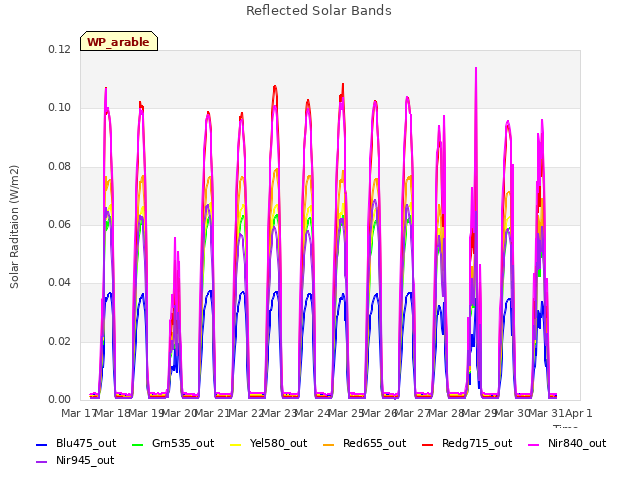Click the orange Red655_out legend color marker

(328, 444)
